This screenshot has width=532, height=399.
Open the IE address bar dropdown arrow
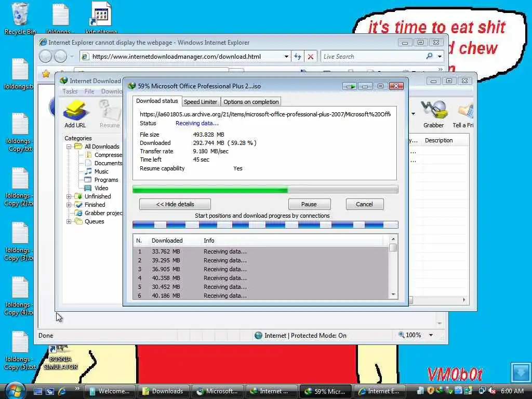point(286,57)
